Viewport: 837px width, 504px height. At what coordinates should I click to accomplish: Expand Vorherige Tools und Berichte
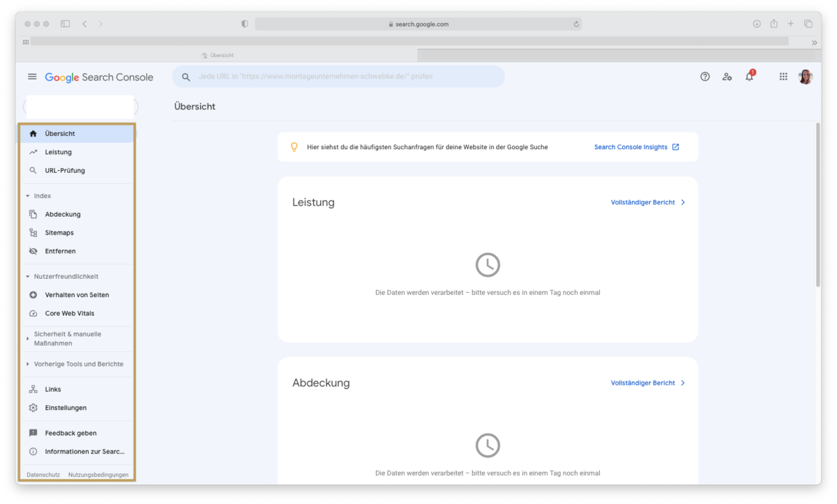(x=27, y=363)
